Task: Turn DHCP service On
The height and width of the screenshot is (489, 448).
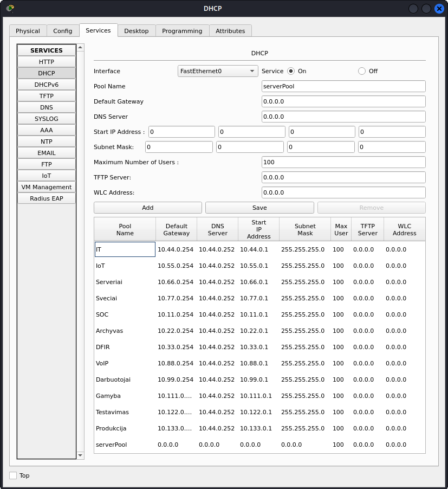Action: (291, 71)
